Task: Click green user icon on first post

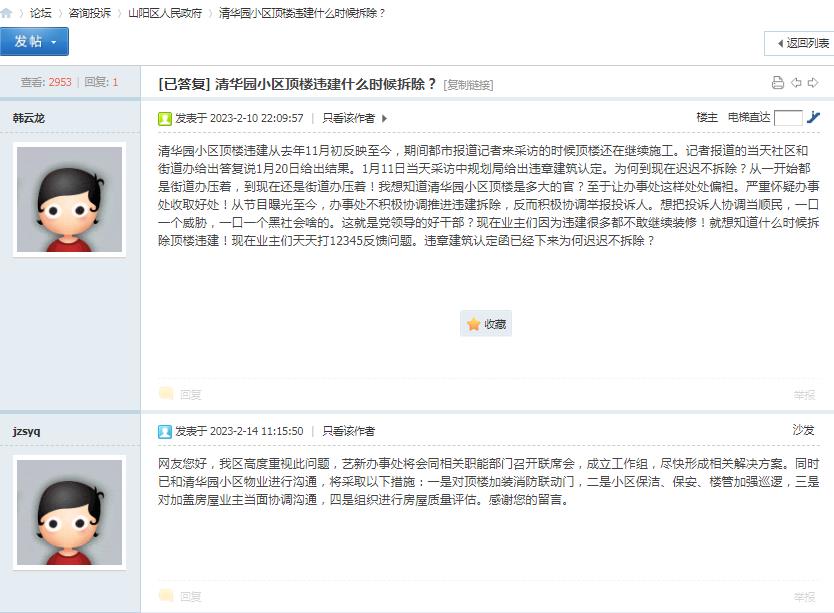Action: tap(165, 118)
